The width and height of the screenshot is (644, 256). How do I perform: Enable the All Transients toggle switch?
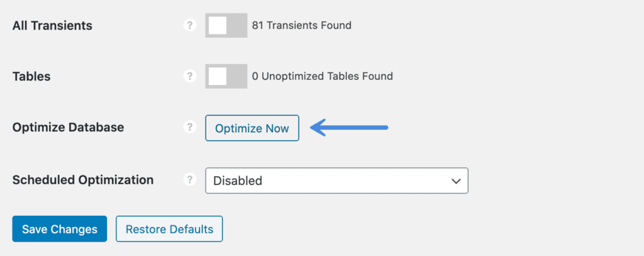tap(226, 26)
